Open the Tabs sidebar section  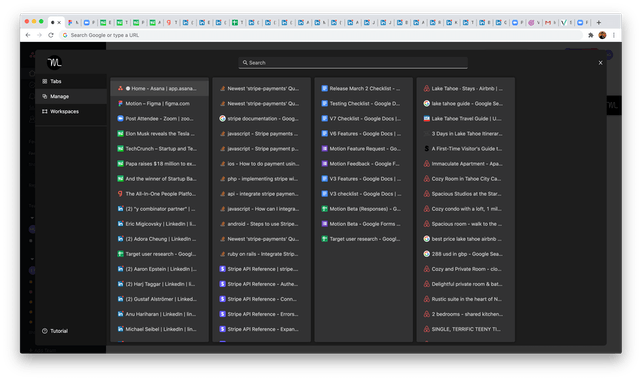tap(71, 81)
